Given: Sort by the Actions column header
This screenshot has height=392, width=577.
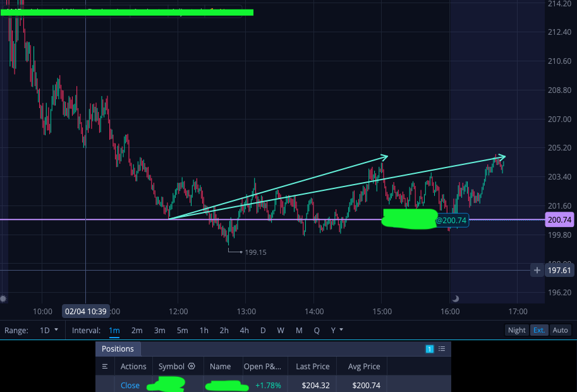Looking at the screenshot, I should (x=133, y=366).
